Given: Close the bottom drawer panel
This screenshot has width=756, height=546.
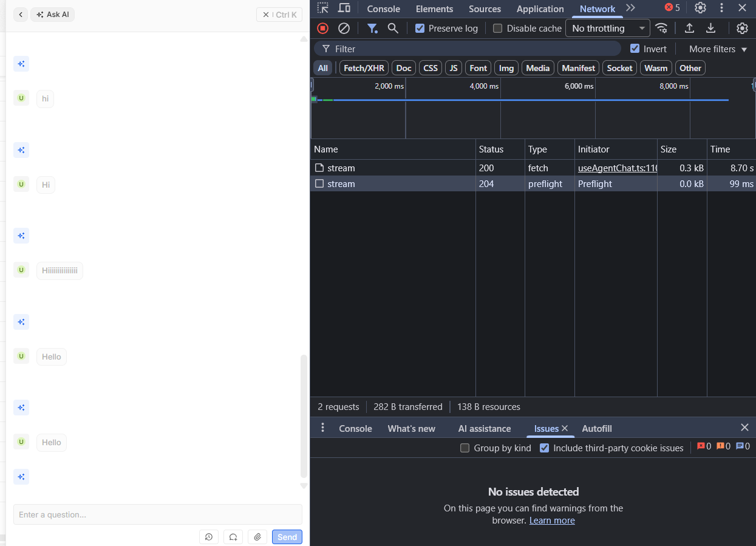Looking at the screenshot, I should [744, 428].
